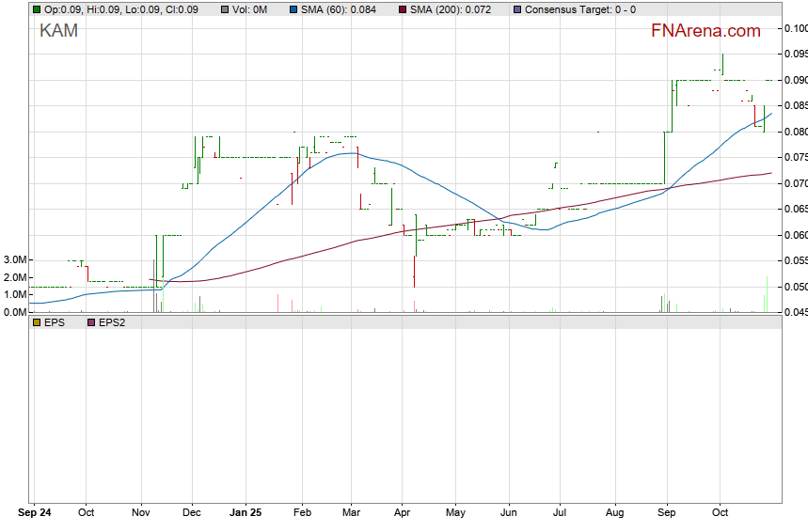Click the blue SMA (60) legend swatch
This screenshot has width=808, height=532.
coord(293,9)
